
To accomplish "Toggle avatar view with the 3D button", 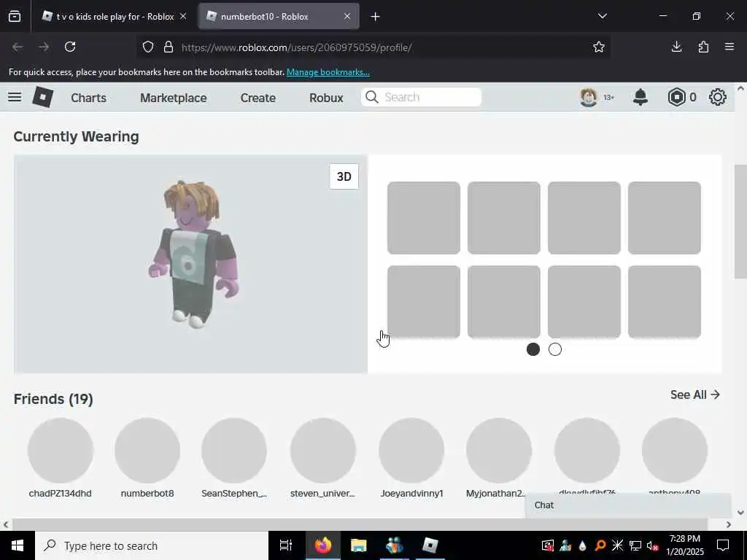I will 344,176.
